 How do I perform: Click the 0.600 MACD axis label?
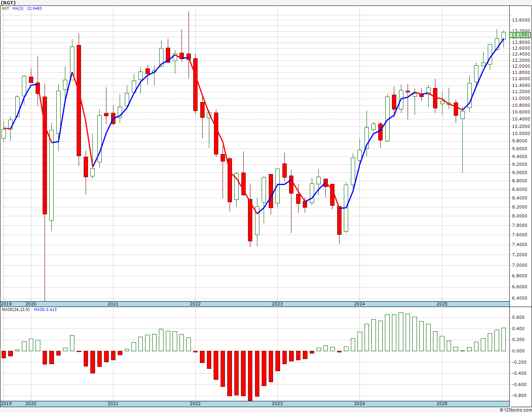point(519,317)
